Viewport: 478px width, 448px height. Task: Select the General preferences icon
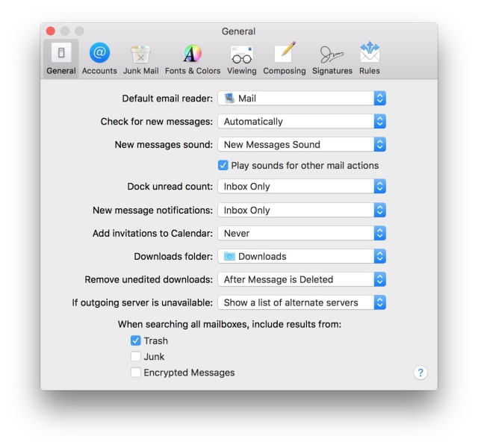point(61,58)
